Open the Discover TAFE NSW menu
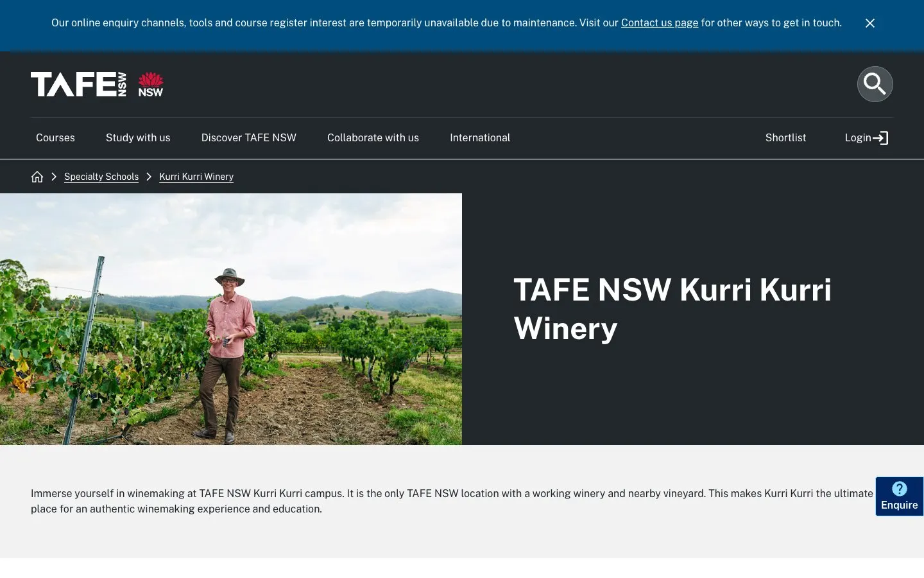Viewport: 924px width, 578px height. tap(249, 138)
